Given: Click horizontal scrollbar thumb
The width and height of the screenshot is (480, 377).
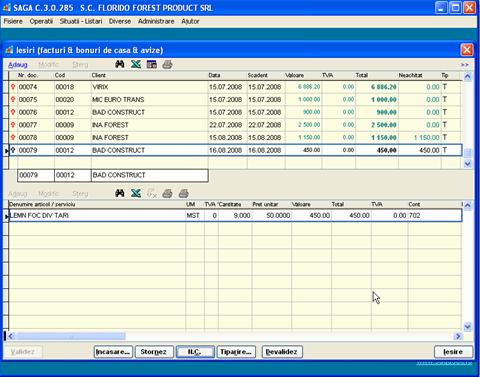Looking at the screenshot, I should 70,336.
